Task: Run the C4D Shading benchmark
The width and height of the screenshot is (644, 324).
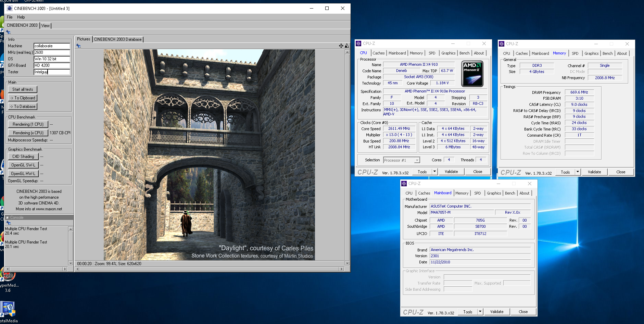Action: [x=23, y=157]
